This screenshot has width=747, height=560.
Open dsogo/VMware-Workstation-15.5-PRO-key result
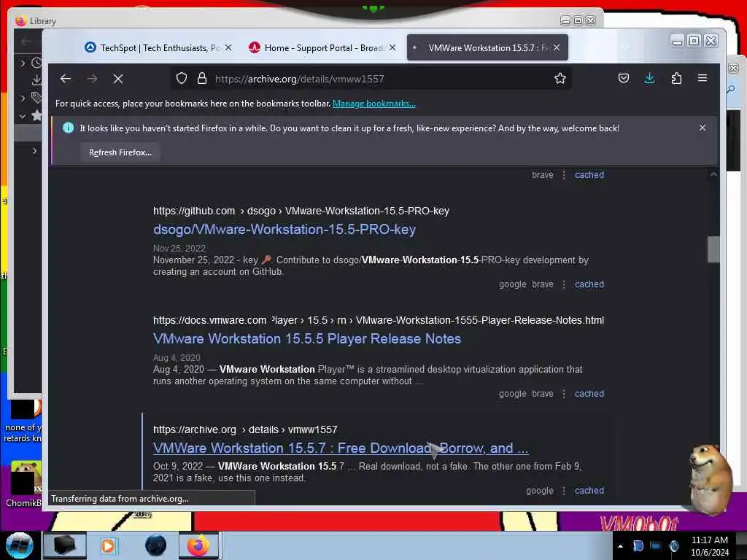[x=285, y=230]
